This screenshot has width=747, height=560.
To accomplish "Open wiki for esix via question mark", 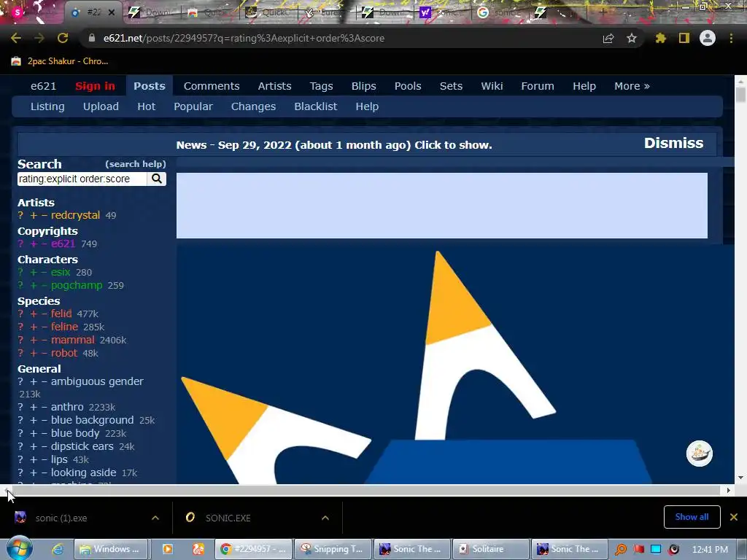I will [x=20, y=273].
